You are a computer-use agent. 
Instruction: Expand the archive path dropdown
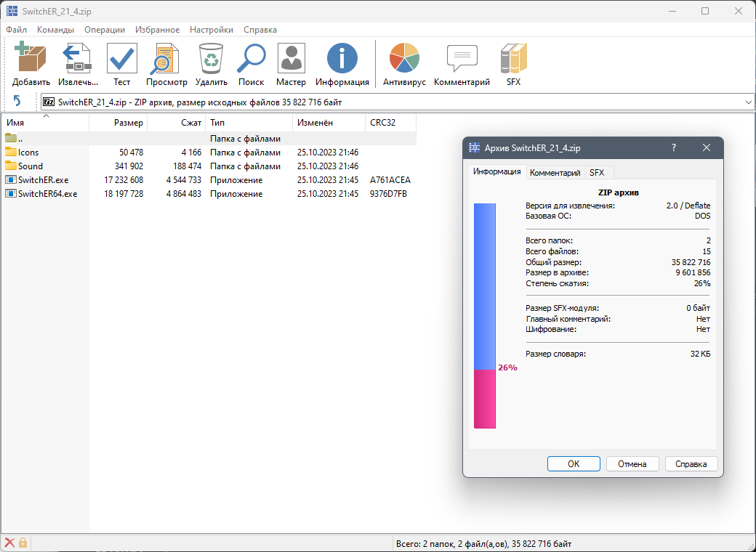coord(748,102)
